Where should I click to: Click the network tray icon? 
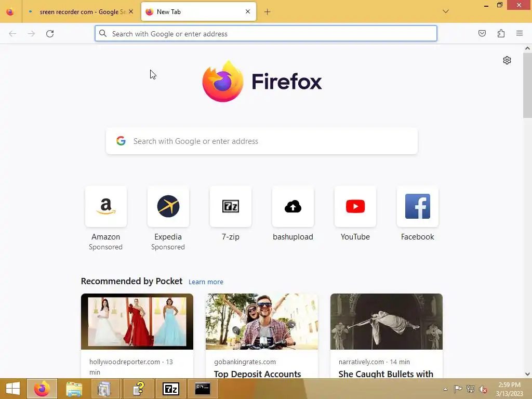click(x=470, y=389)
